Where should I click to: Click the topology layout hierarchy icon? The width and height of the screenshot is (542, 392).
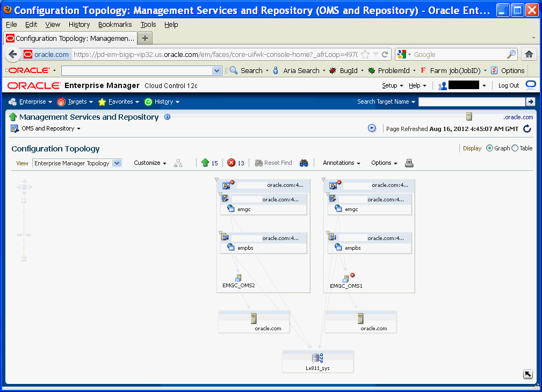tap(178, 163)
